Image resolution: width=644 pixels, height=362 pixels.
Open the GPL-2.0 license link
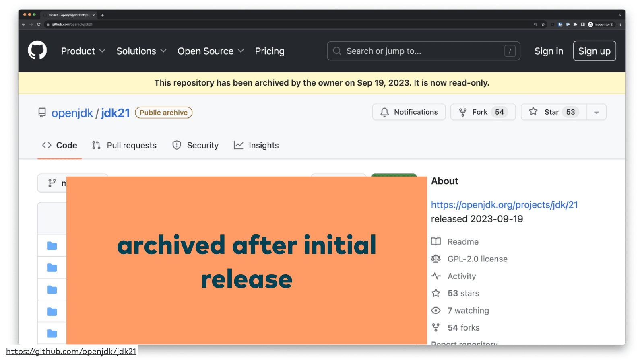tap(477, 259)
